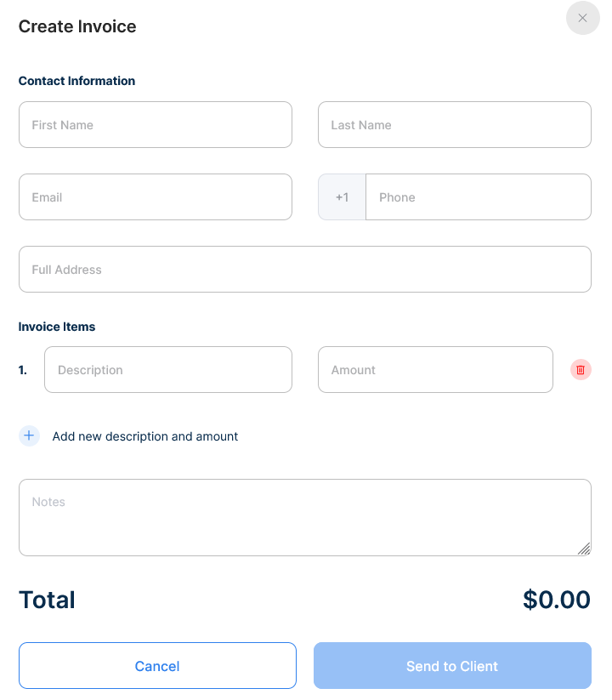Click into the Email field
The width and height of the screenshot is (612, 700).
156,197
